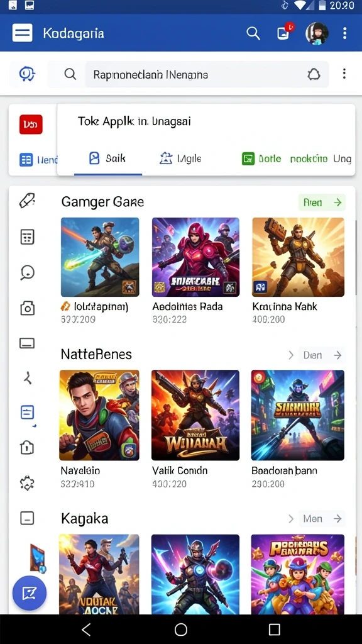The height and width of the screenshot is (644, 362).
Task: Click the green Rien button in Gamger Gare
Action: click(x=322, y=203)
